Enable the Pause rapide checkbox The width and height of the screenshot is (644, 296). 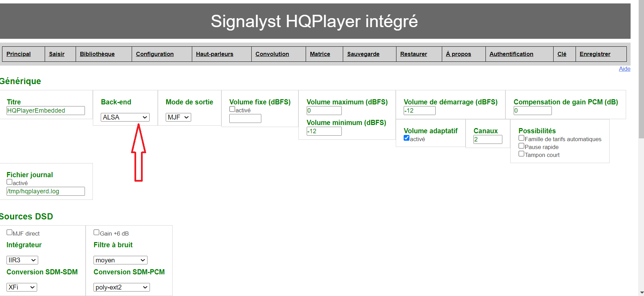pyautogui.click(x=522, y=146)
